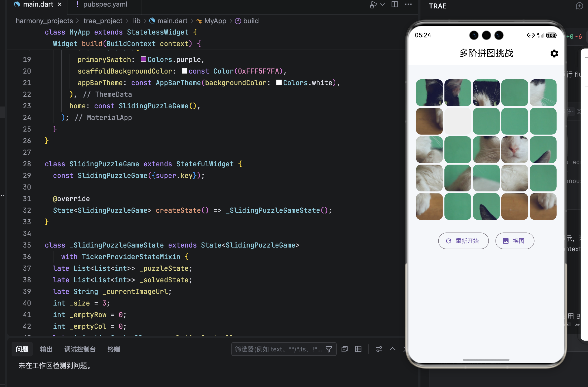Tap the cat nose puzzle tile

(514, 150)
